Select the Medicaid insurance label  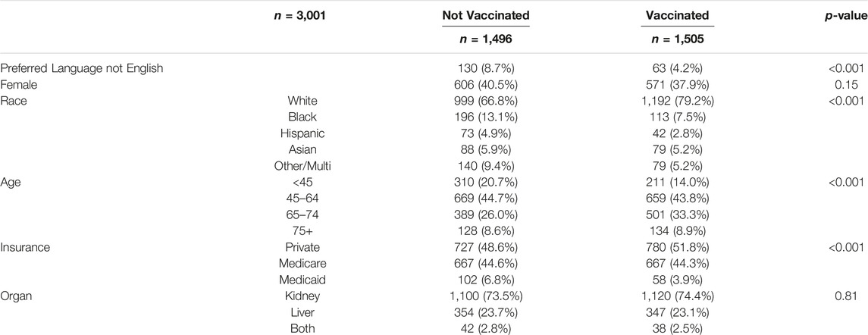(x=302, y=279)
